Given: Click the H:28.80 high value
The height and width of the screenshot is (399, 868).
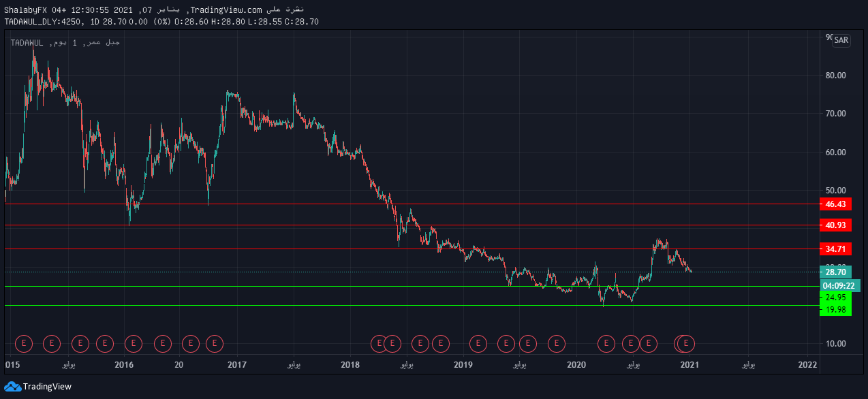Looking at the screenshot, I should pos(228,22).
